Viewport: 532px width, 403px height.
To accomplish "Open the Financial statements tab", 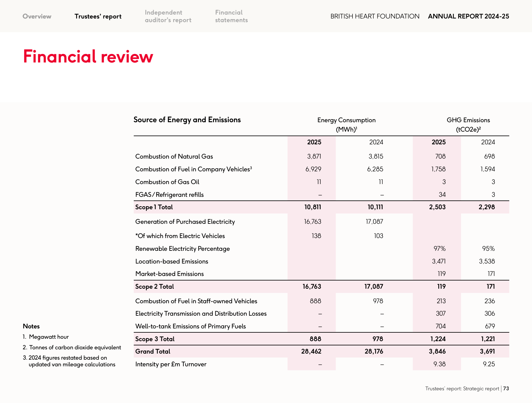I will (231, 16).
